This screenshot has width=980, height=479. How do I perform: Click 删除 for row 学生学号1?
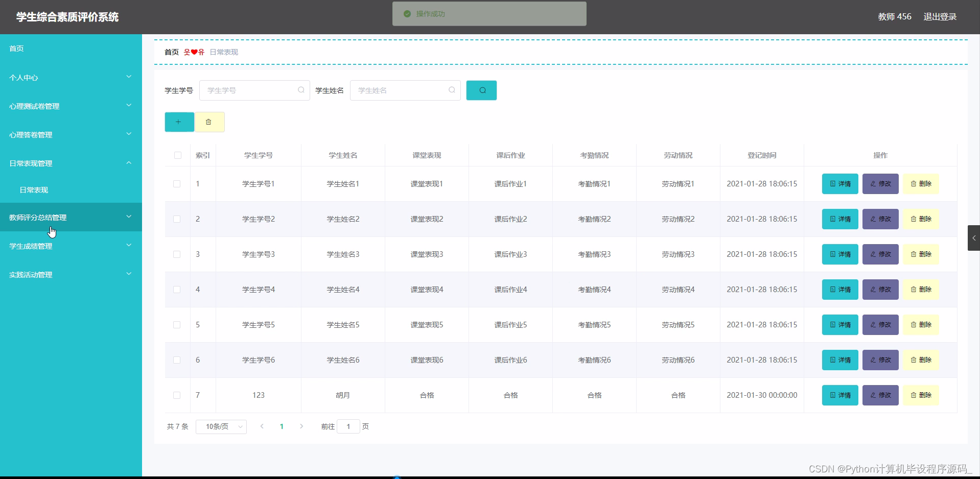(x=921, y=184)
